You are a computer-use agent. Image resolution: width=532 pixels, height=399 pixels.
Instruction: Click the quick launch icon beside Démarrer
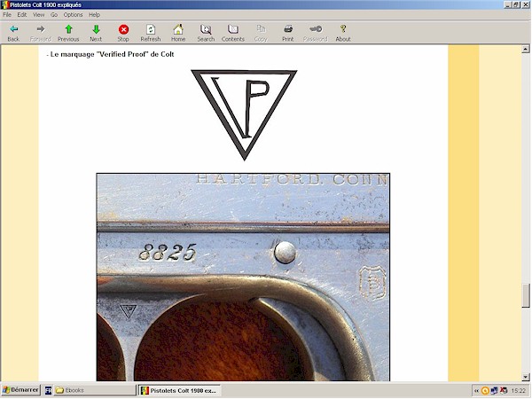click(x=48, y=390)
